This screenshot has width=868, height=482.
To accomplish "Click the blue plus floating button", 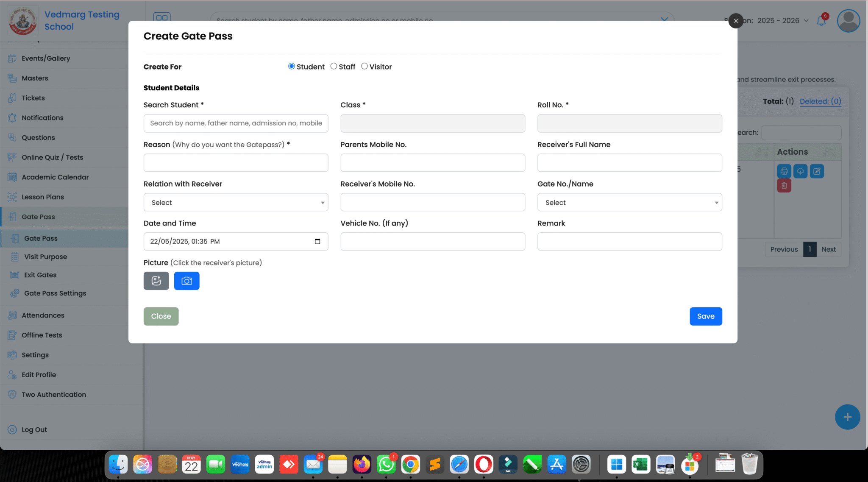I will click(x=847, y=417).
